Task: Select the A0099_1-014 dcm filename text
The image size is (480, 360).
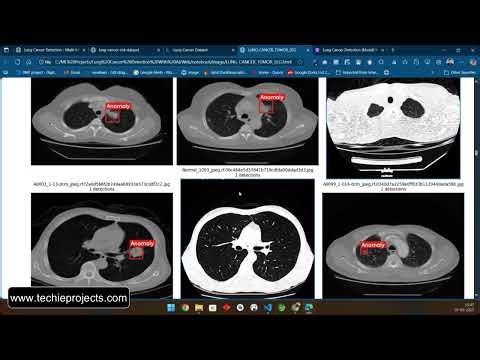Action: tap(393, 184)
